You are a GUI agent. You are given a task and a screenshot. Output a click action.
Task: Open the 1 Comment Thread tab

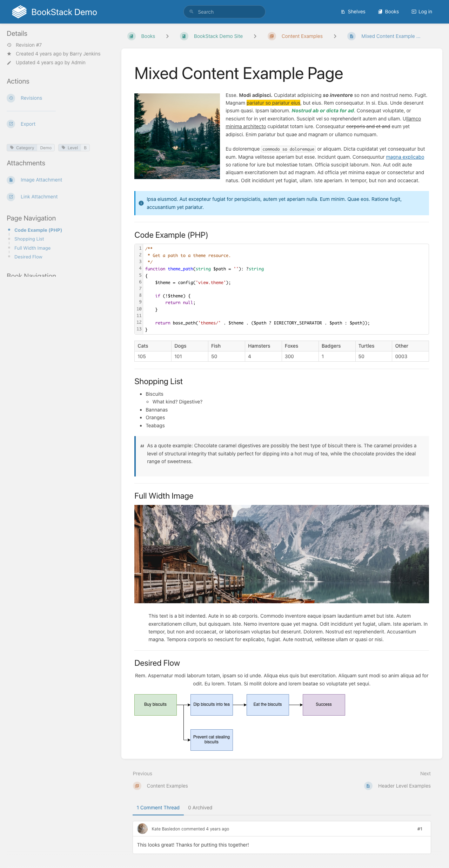(158, 808)
